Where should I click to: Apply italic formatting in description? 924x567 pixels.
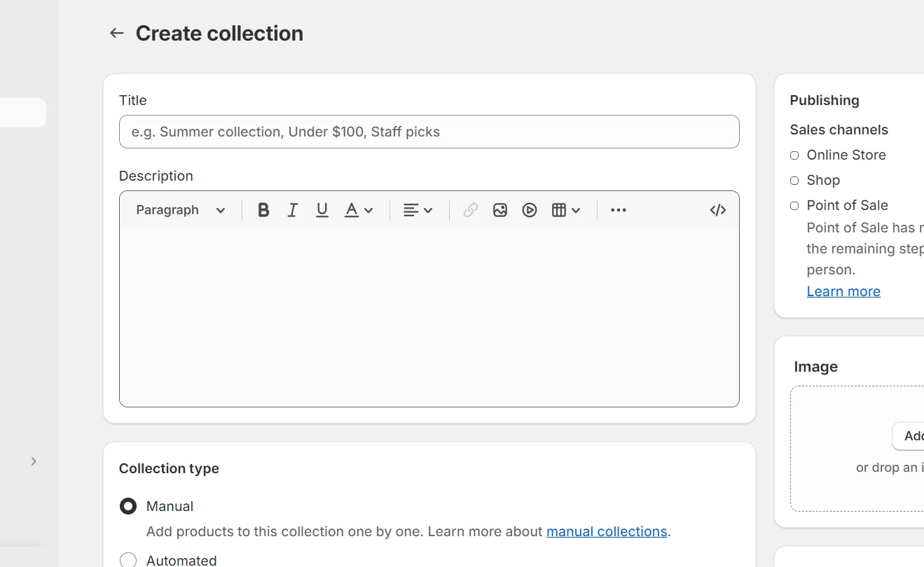click(x=293, y=210)
